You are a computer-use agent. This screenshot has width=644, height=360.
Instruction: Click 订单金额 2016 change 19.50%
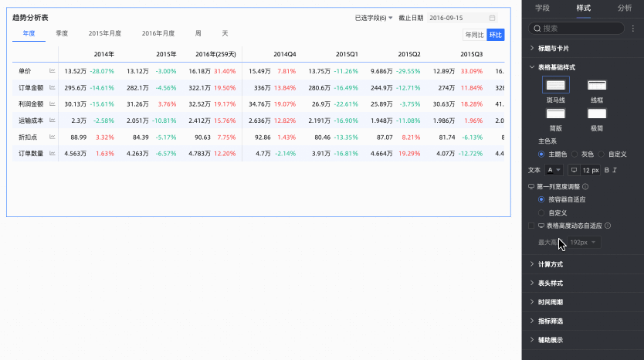click(x=225, y=87)
